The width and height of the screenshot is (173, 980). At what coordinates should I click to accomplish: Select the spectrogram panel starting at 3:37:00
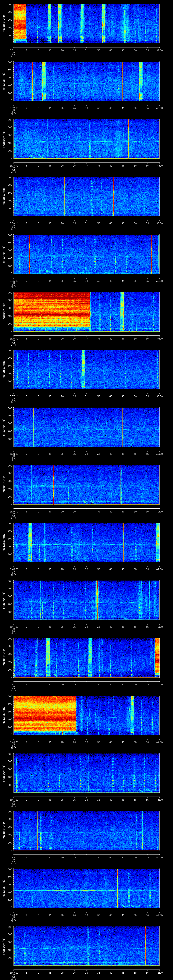click(86, 369)
